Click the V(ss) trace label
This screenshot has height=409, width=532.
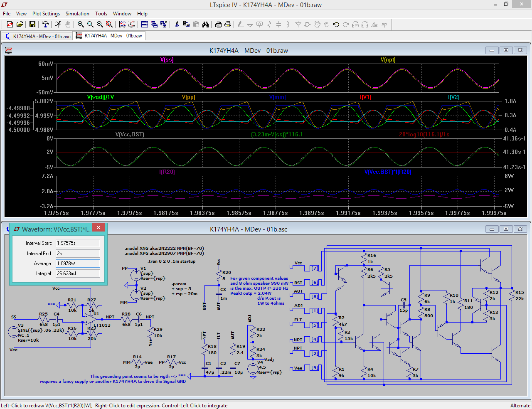click(167, 60)
